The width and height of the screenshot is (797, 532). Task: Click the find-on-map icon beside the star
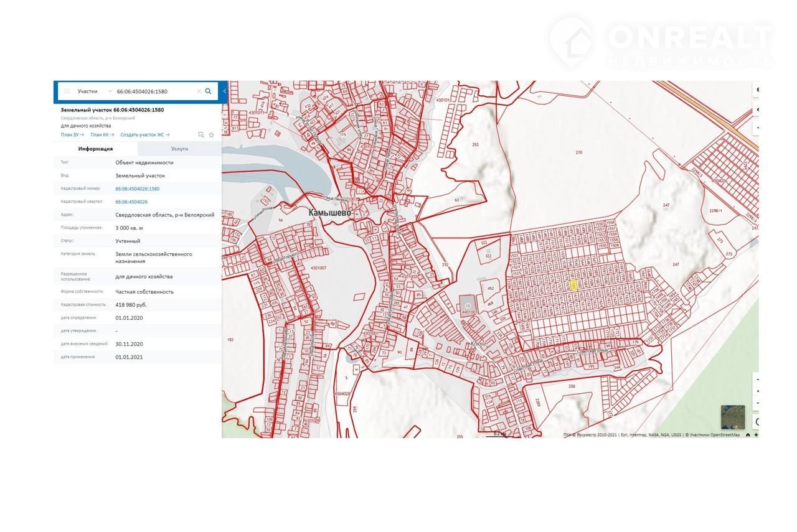[x=201, y=134]
